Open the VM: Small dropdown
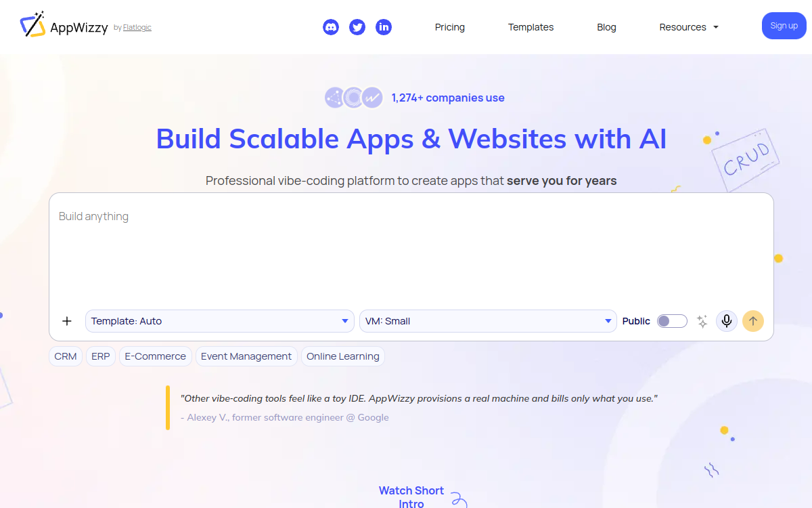Viewport: 812px width, 508px height. coord(488,321)
